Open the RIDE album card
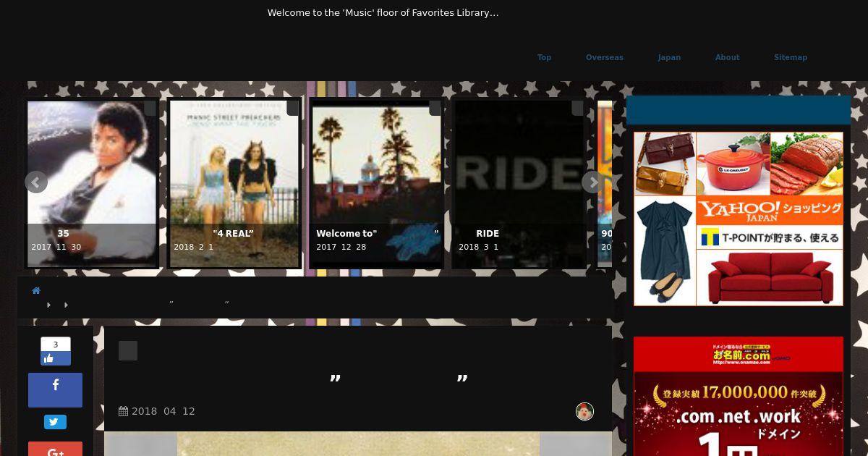Viewport: 868px width, 456px height. [519, 184]
